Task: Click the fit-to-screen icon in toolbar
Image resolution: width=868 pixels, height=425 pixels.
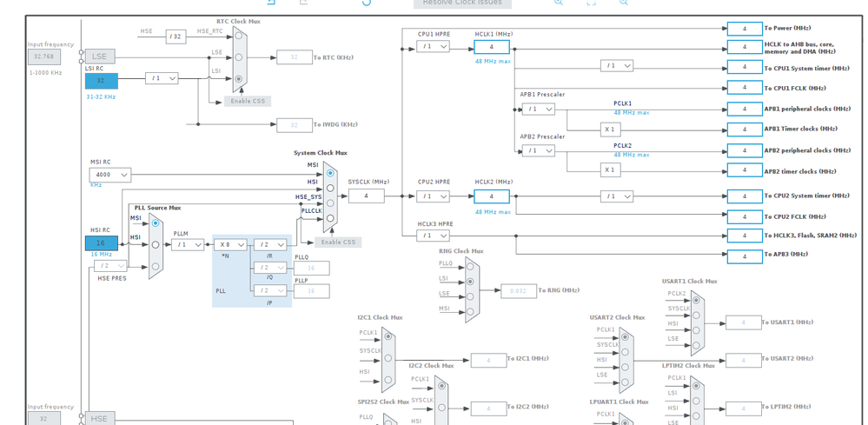Action: pos(591,3)
